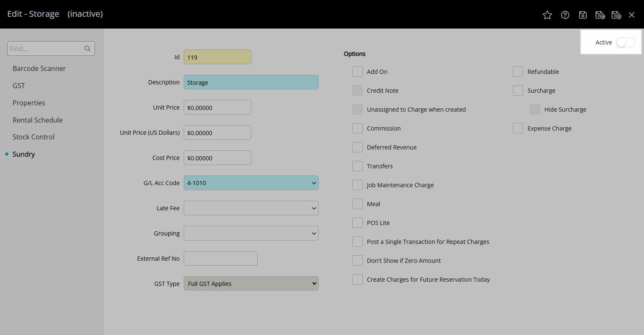This screenshot has height=335, width=644.
Task: Select the Sundry sidebar item
Action: (x=24, y=154)
